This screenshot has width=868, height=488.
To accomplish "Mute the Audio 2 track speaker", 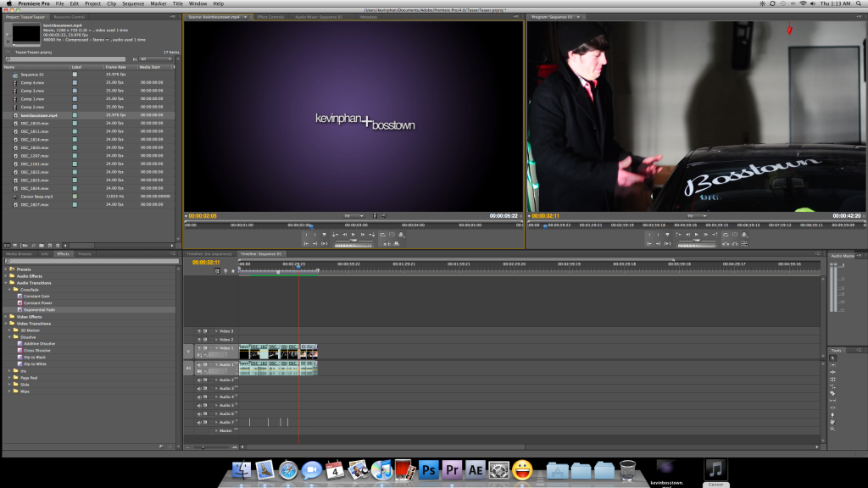I will (199, 380).
